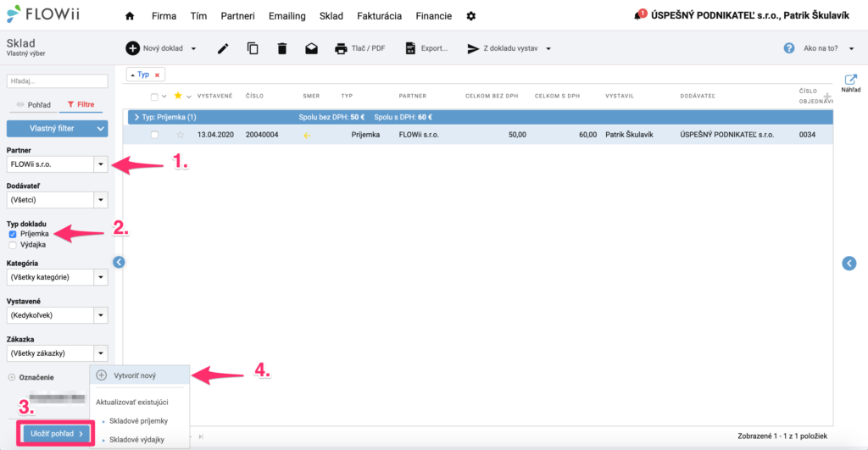The image size is (868, 450).
Task: Sort by Celkom s DPH column header
Action: pos(557,97)
